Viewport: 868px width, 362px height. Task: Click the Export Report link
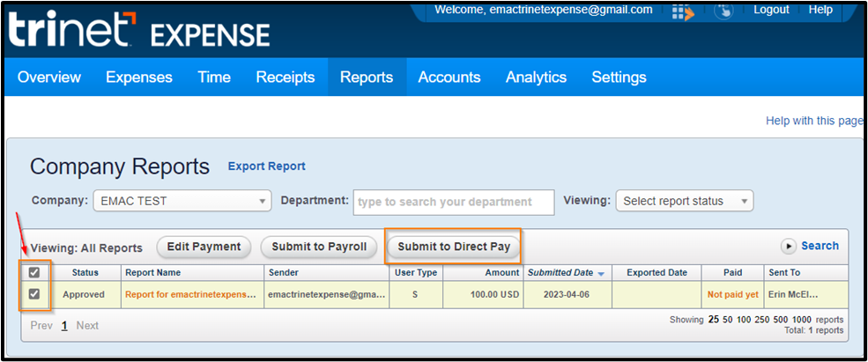click(267, 166)
